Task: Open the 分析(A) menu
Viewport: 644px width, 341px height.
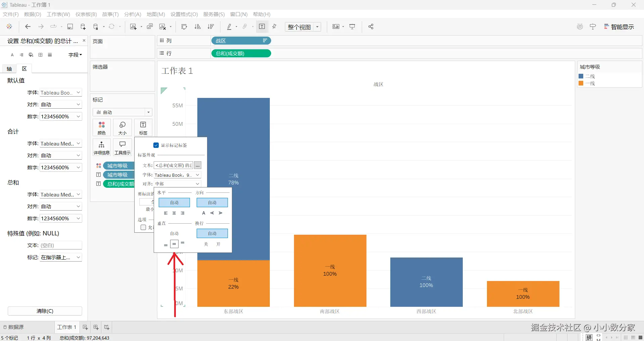Action: [x=133, y=14]
